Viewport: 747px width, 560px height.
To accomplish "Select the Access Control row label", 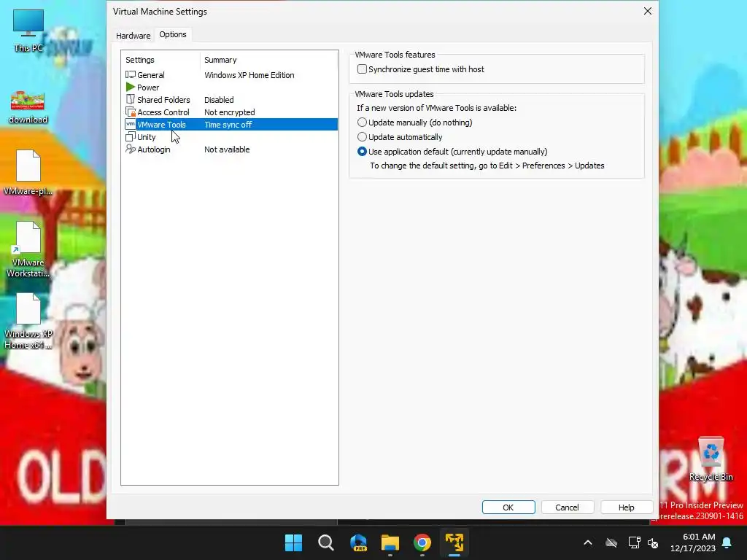I will point(163,112).
